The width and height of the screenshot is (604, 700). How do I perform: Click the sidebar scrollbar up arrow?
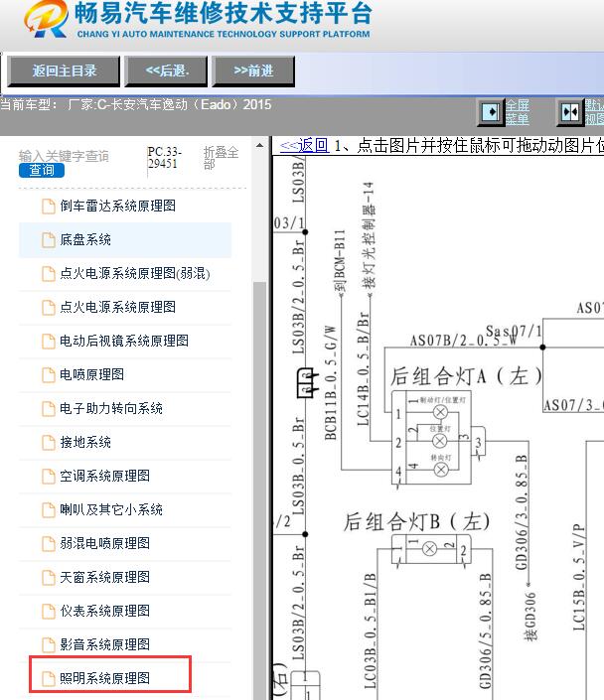(x=259, y=146)
